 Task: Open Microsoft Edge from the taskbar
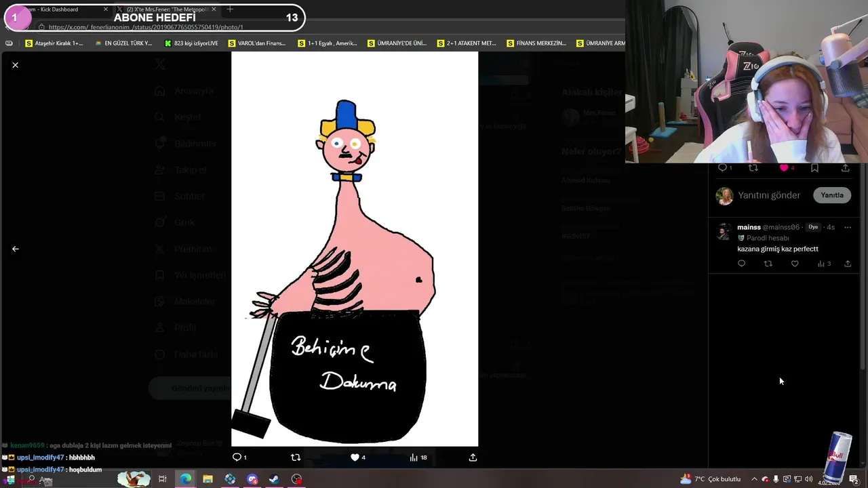click(185, 479)
